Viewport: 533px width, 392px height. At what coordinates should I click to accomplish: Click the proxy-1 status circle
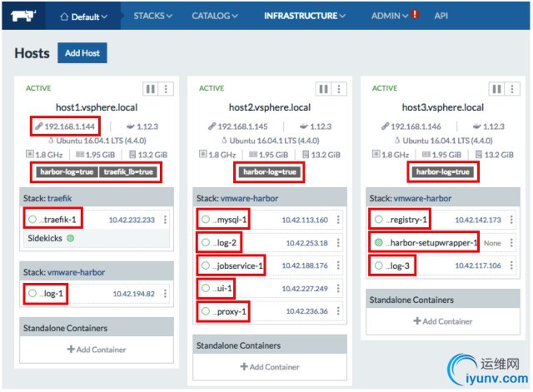pyautogui.click(x=206, y=311)
